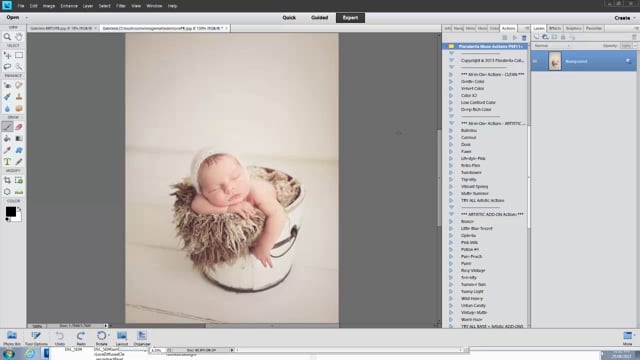Click the Rotate button

[x=102, y=338]
